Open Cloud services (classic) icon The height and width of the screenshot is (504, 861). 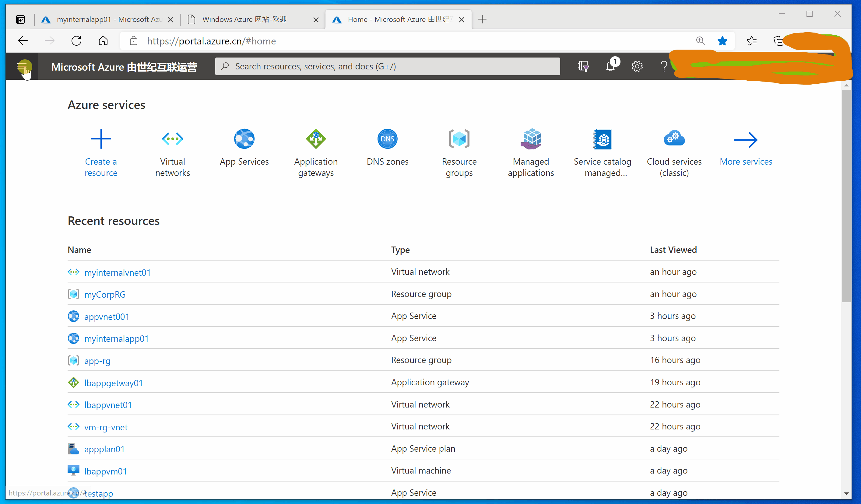click(674, 139)
